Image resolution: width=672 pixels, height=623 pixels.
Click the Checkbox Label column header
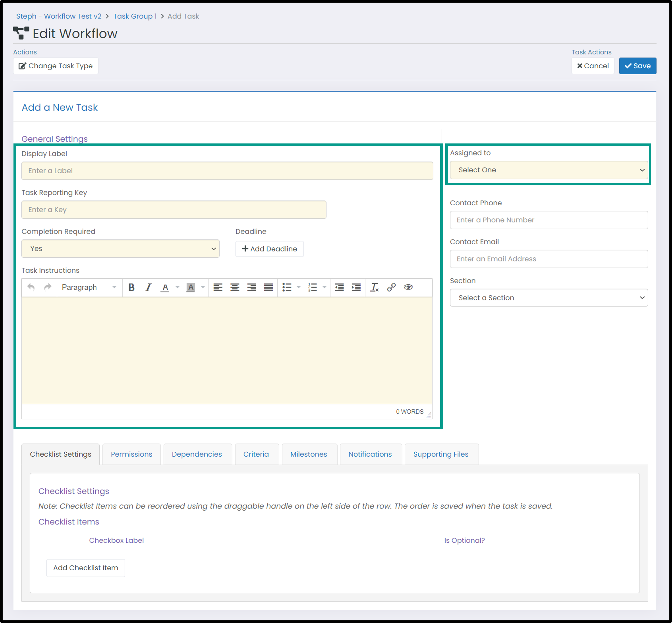click(116, 540)
